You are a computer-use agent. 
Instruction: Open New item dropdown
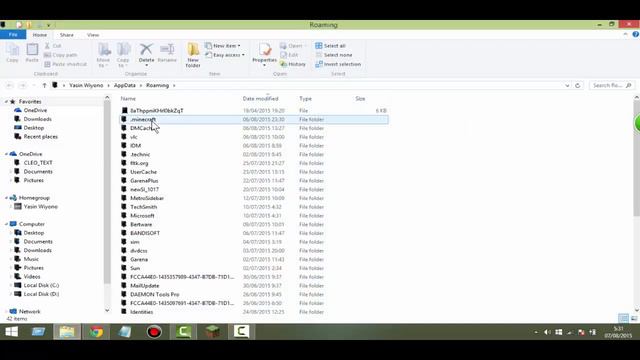point(223,46)
